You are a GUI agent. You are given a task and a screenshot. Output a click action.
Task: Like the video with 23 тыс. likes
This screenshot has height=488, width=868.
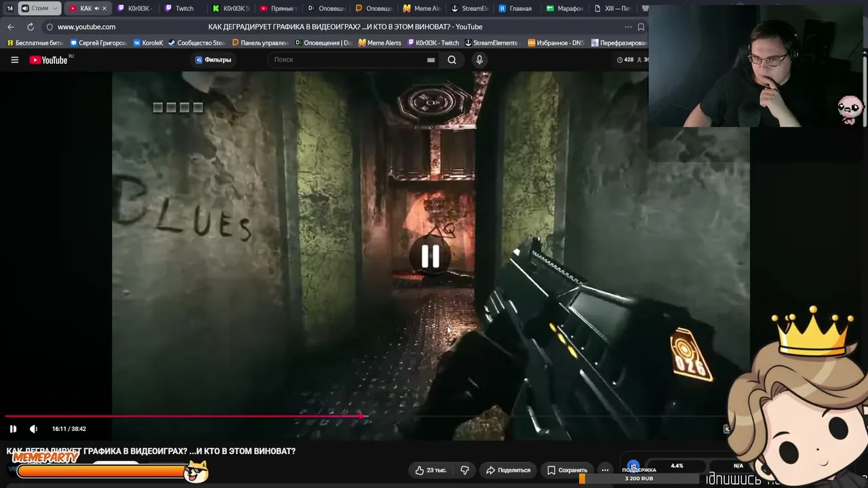coord(431,470)
